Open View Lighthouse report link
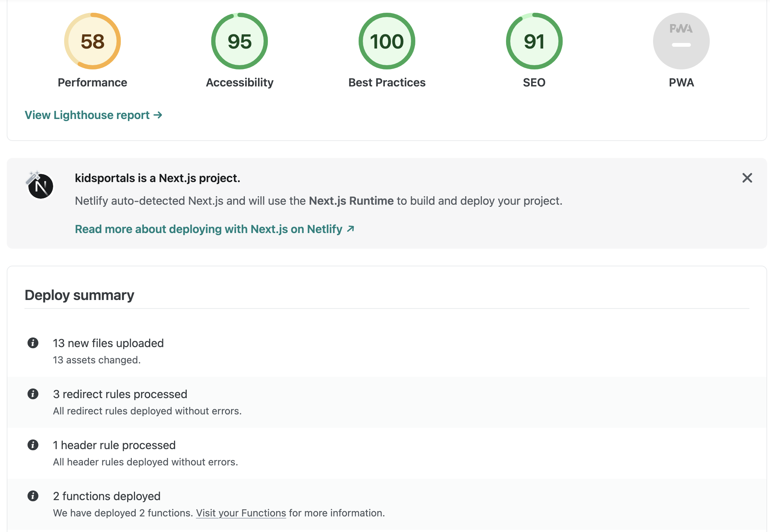This screenshot has width=770, height=532. [93, 115]
